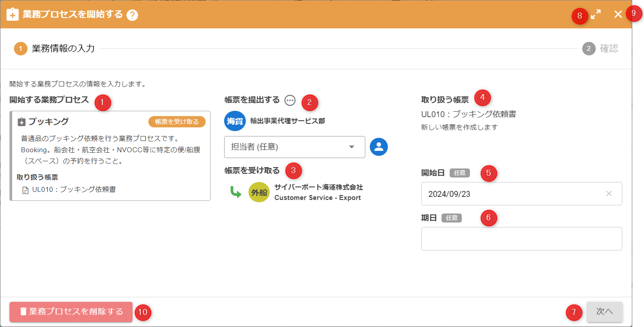Click the blue 海貨 organization badge
644x327 pixels.
click(x=235, y=121)
